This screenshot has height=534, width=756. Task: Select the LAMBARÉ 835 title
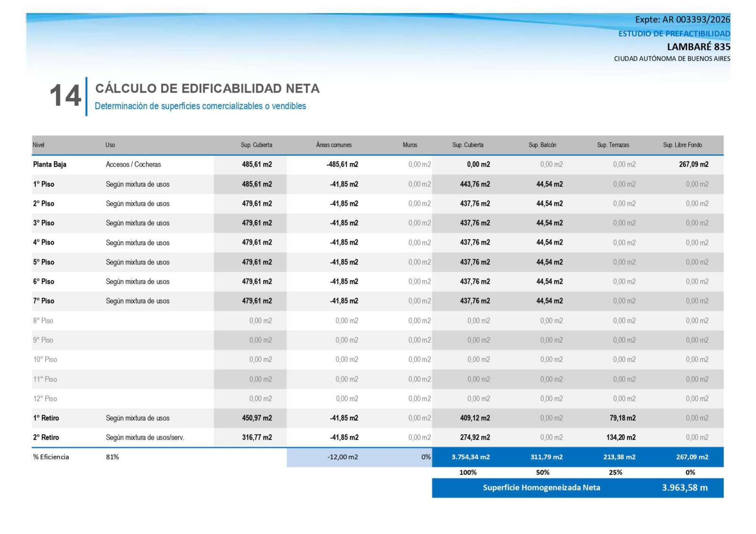698,47
